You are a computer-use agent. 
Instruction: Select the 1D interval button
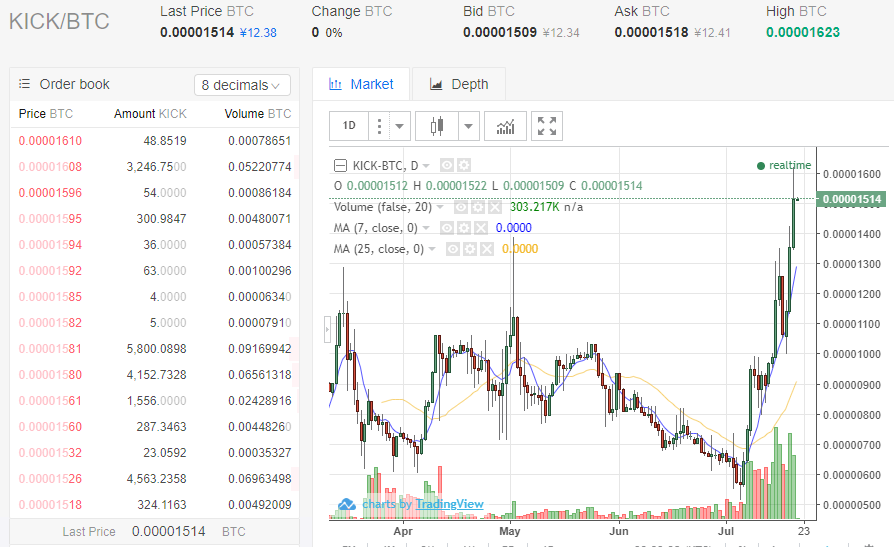click(349, 126)
